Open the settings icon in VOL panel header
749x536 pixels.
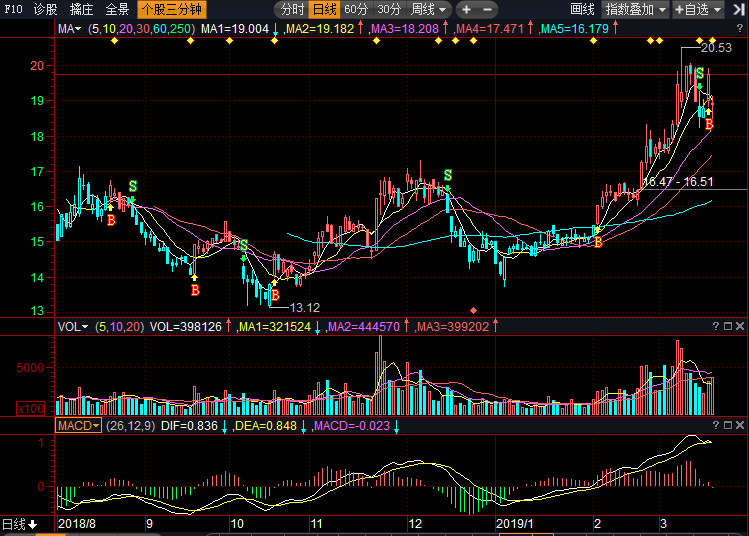coord(727,327)
